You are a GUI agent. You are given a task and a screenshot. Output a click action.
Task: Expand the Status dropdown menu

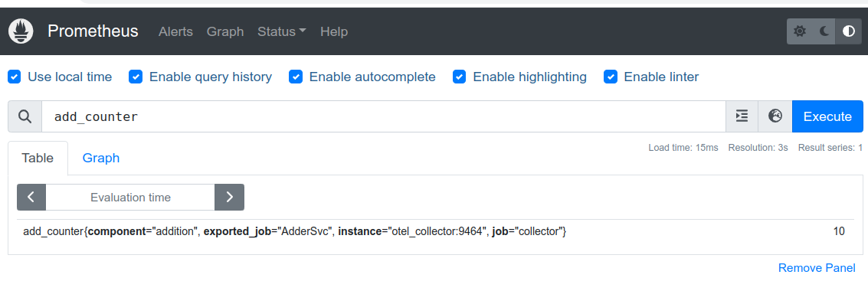pyautogui.click(x=282, y=31)
